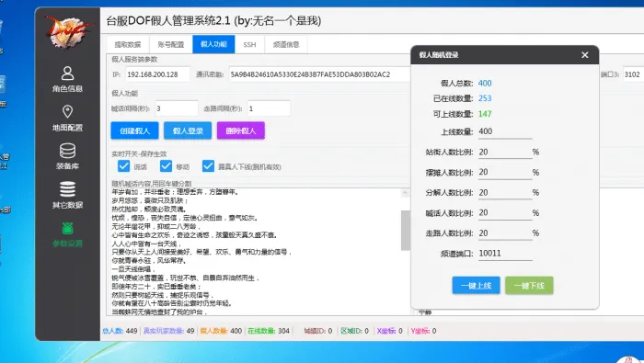The height and width of the screenshot is (363, 644).
Task: Toggle the 说话 checkbox
Action: point(123,165)
